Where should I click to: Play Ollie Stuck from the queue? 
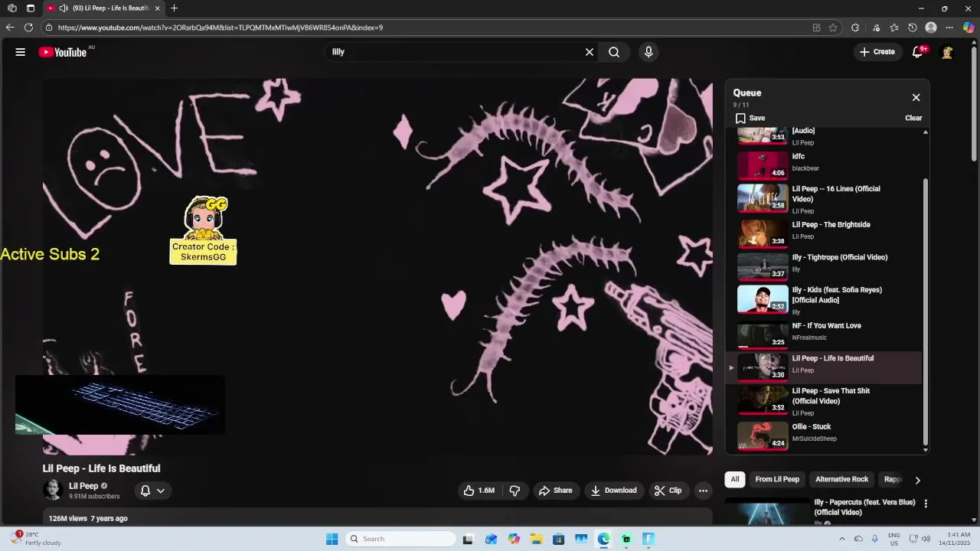[824, 435]
